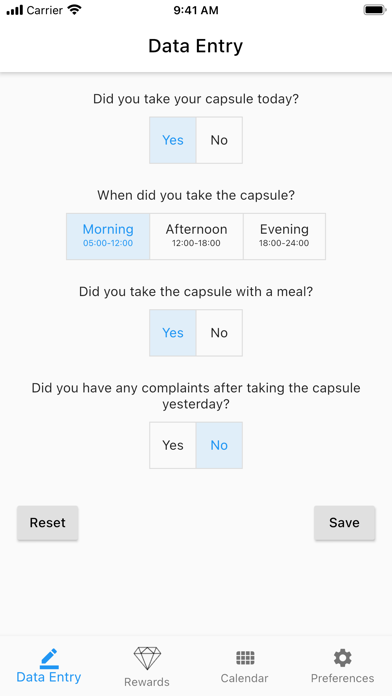Select Yes for capsule taken today
Viewport: 392px width, 696px height.
(173, 140)
